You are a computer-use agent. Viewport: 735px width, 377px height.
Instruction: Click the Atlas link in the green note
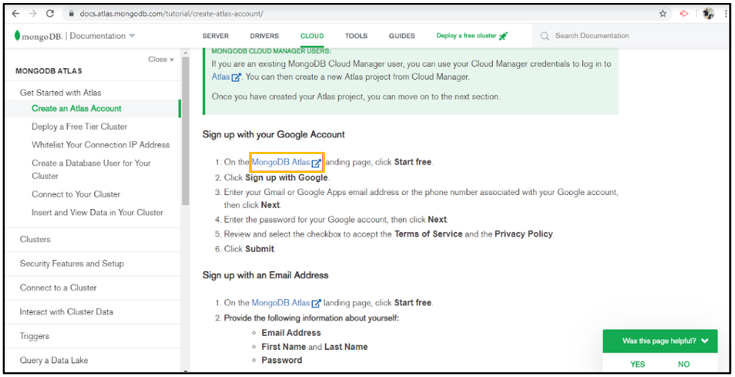(221, 77)
